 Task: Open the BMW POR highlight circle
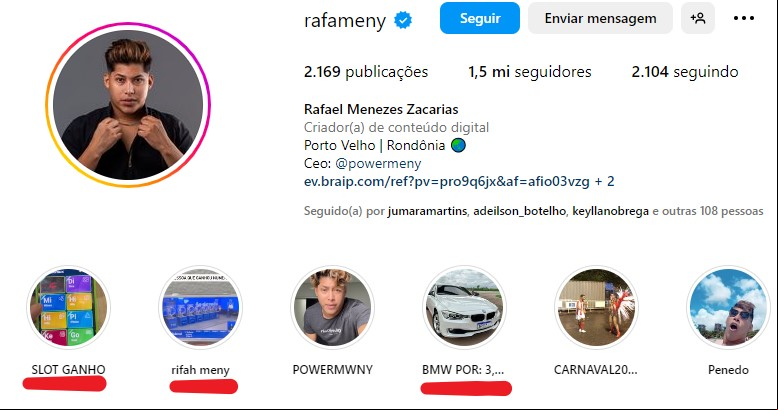point(464,307)
